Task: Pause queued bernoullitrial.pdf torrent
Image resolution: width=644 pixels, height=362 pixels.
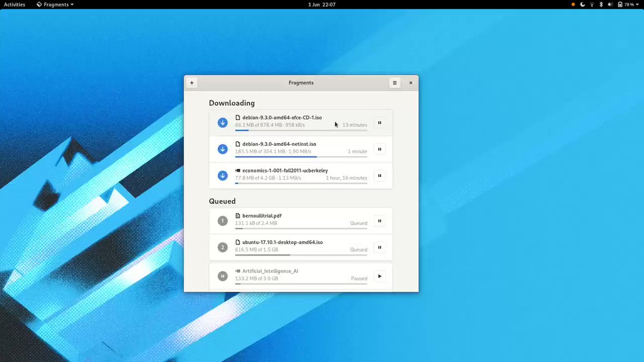Action: pyautogui.click(x=379, y=220)
